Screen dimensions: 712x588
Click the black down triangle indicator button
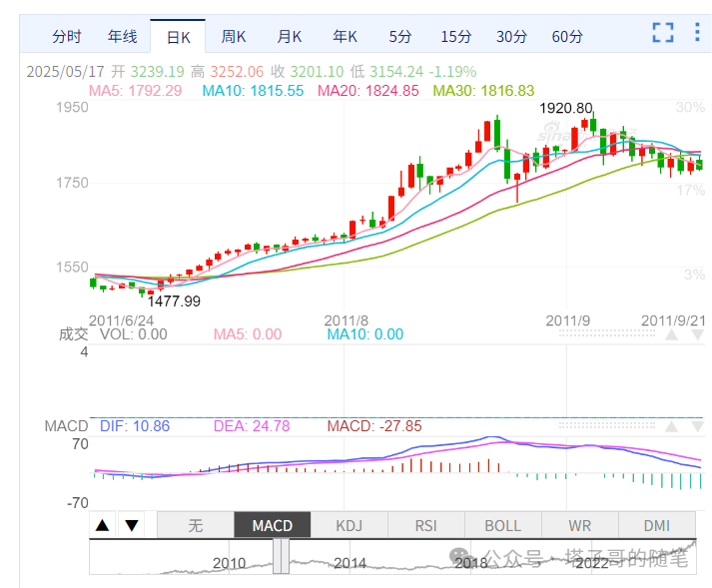point(132,525)
